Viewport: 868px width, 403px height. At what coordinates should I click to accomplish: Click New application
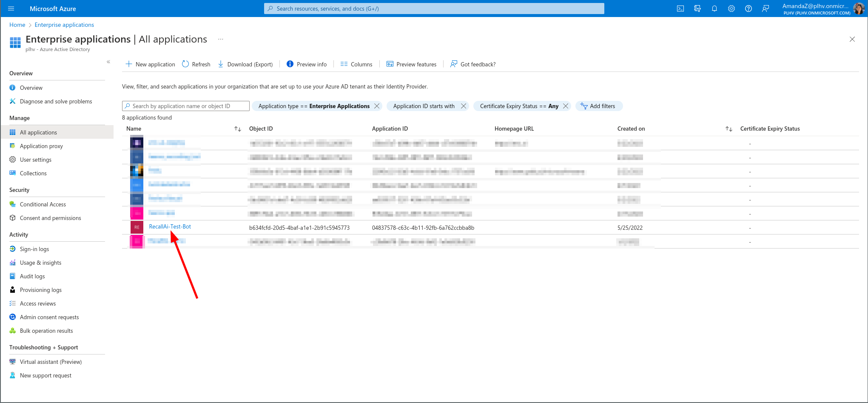150,64
